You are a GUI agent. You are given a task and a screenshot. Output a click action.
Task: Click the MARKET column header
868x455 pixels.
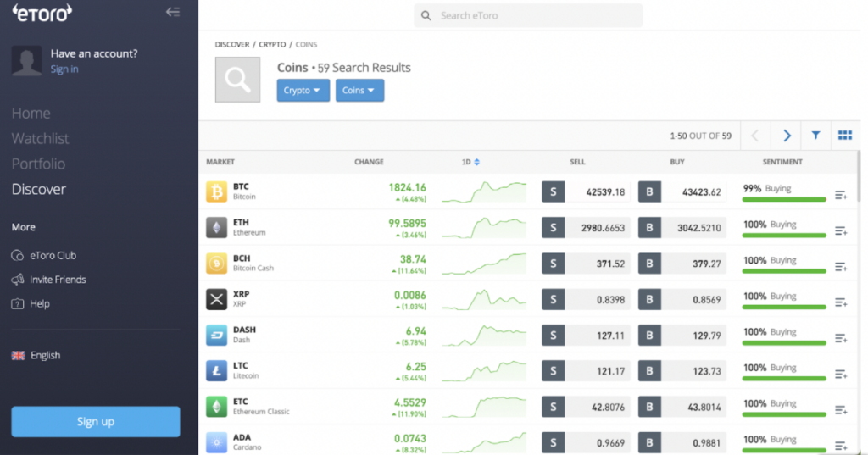[x=220, y=162]
